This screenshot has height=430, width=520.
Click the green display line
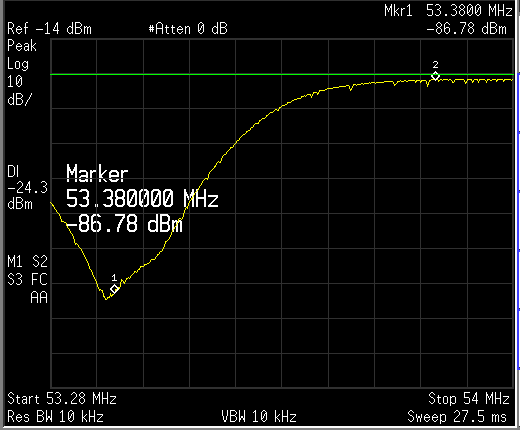tap(282, 74)
